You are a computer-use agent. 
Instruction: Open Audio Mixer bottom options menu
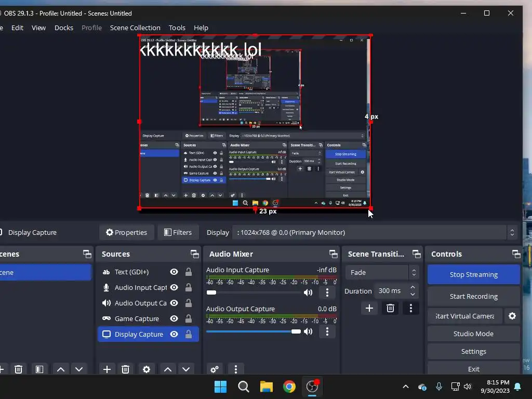(236, 369)
